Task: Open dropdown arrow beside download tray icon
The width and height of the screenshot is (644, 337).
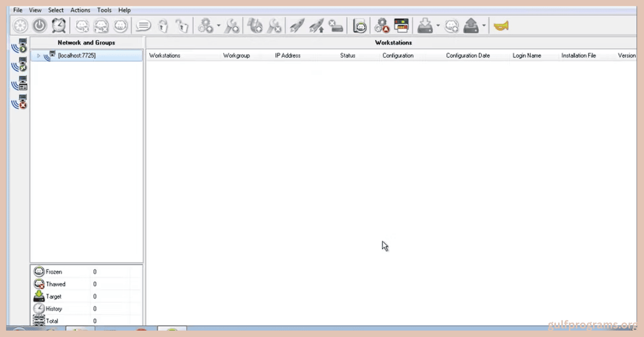Action: (438, 26)
